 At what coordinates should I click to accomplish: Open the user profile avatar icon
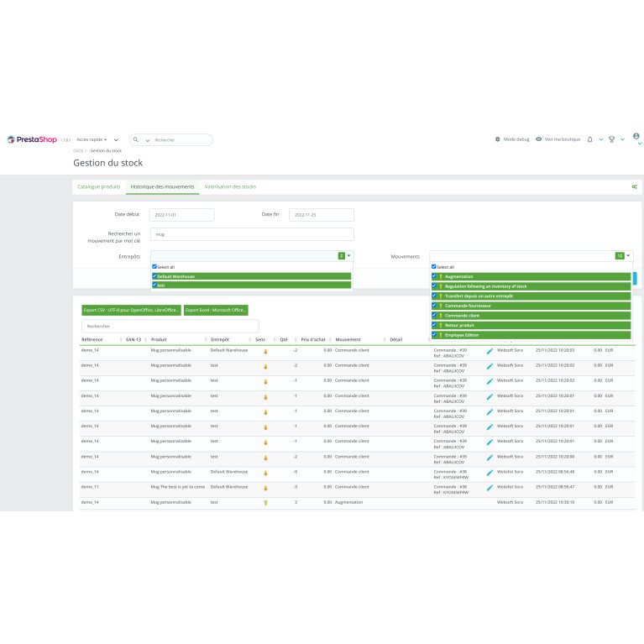636,135
